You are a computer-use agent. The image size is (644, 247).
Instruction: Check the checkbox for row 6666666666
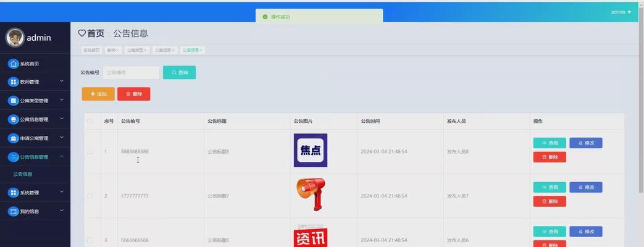point(90,240)
